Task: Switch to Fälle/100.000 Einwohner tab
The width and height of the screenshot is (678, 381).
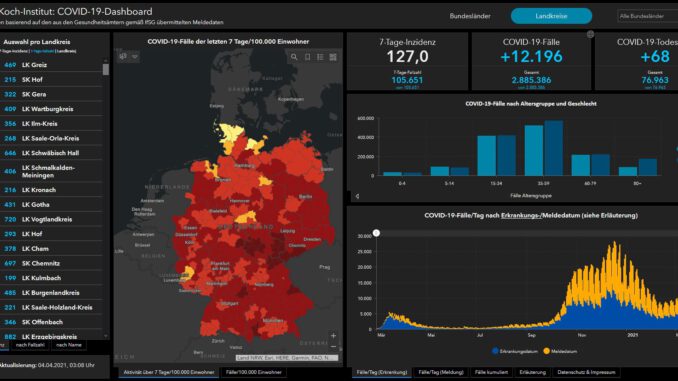Action: (x=254, y=372)
